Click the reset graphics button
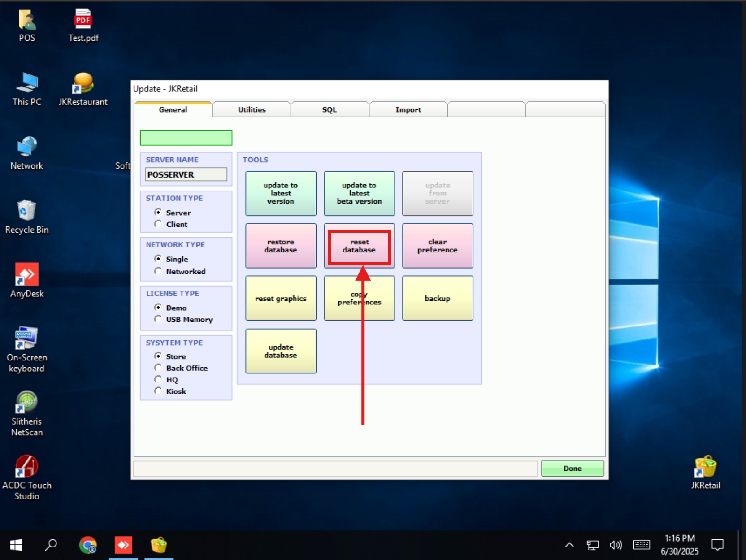 pyautogui.click(x=281, y=298)
